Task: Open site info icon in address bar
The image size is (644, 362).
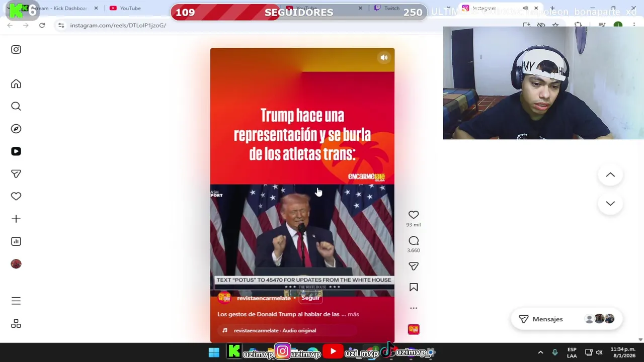Action: pyautogui.click(x=61, y=25)
